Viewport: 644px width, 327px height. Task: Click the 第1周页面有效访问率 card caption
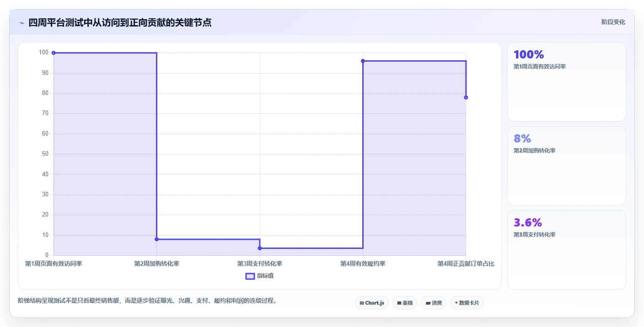(x=540, y=67)
